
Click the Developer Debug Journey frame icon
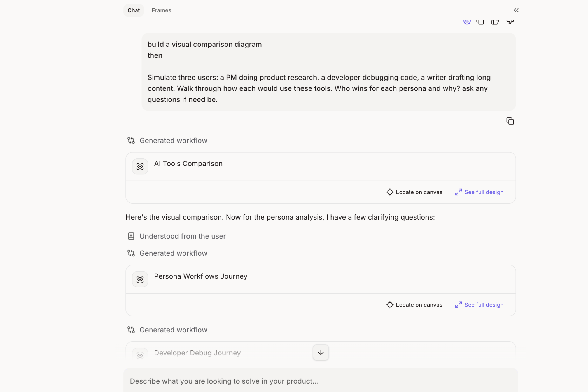click(140, 355)
